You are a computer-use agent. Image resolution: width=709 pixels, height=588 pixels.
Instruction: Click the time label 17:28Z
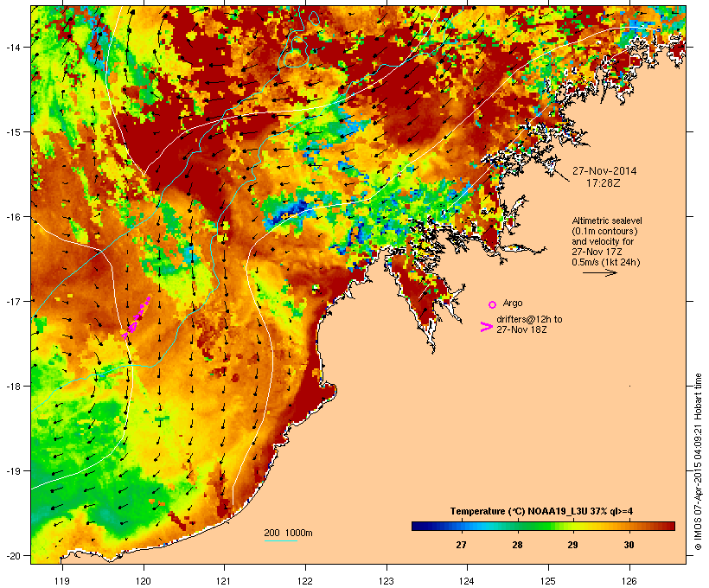[604, 183]
